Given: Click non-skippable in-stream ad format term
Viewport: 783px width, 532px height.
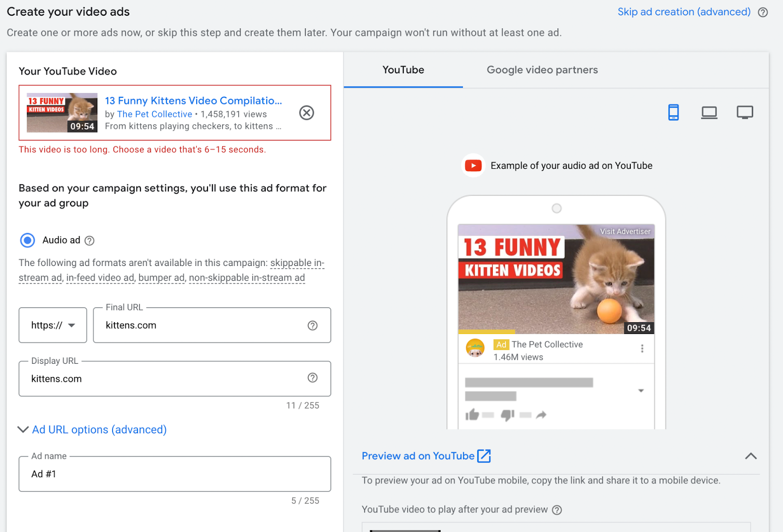Looking at the screenshot, I should [247, 278].
